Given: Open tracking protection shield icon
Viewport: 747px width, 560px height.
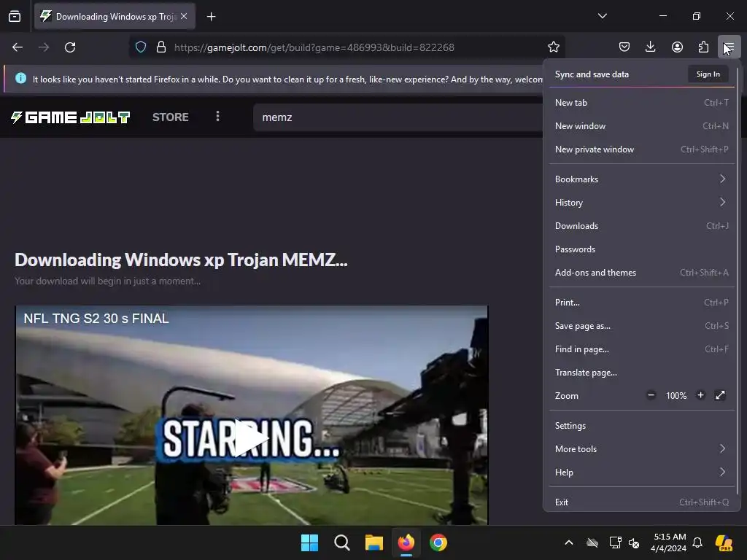Looking at the screenshot, I should click(x=141, y=47).
